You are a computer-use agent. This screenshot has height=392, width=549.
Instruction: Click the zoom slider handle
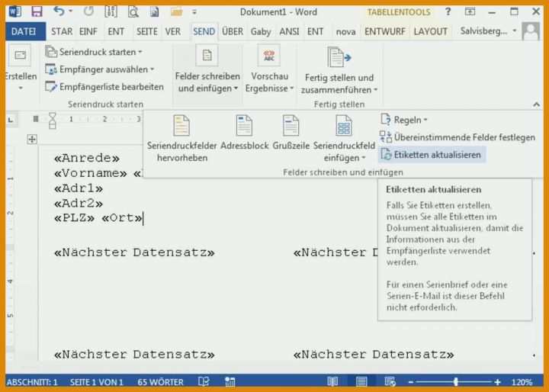tap(455, 382)
